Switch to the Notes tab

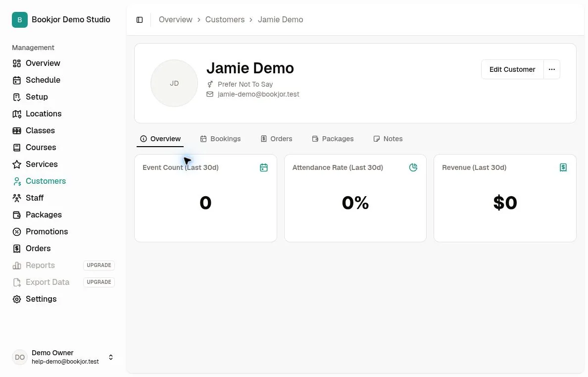388,139
